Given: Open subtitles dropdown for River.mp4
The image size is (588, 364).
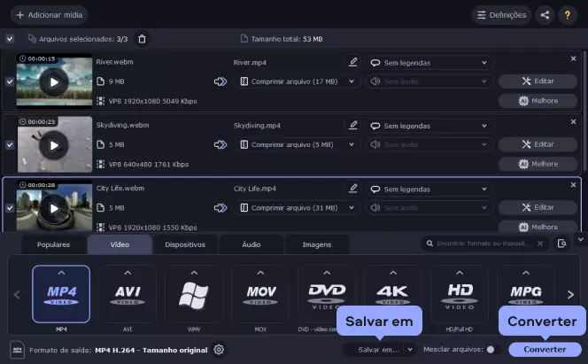Looking at the screenshot, I should tap(429, 63).
